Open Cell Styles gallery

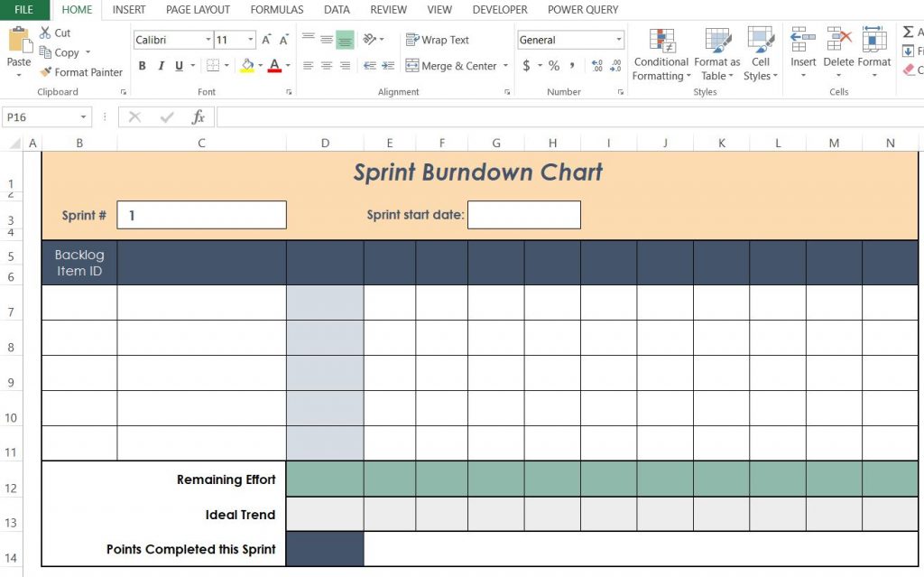click(761, 54)
